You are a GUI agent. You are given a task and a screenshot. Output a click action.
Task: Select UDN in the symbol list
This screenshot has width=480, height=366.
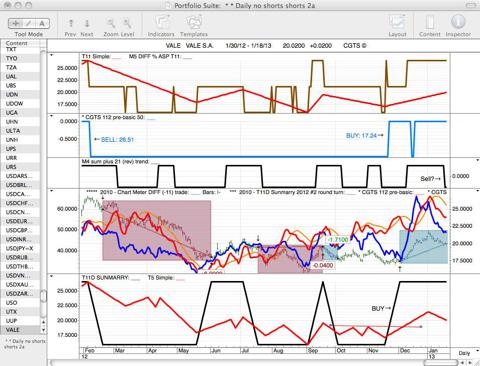click(x=21, y=95)
